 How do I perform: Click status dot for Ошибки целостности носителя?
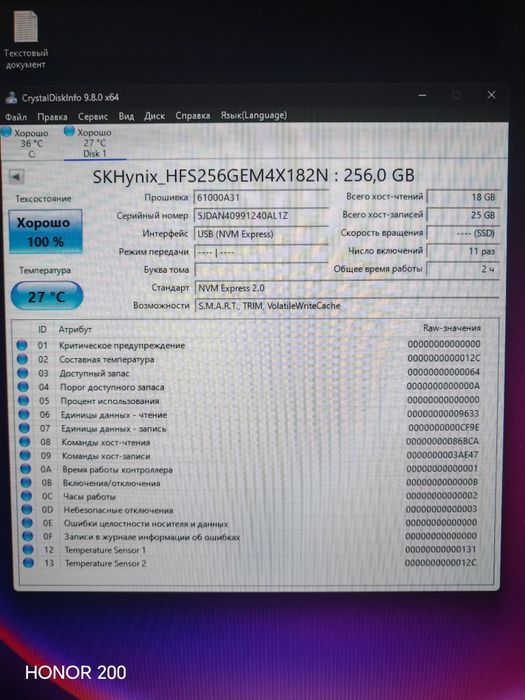click(x=27, y=522)
